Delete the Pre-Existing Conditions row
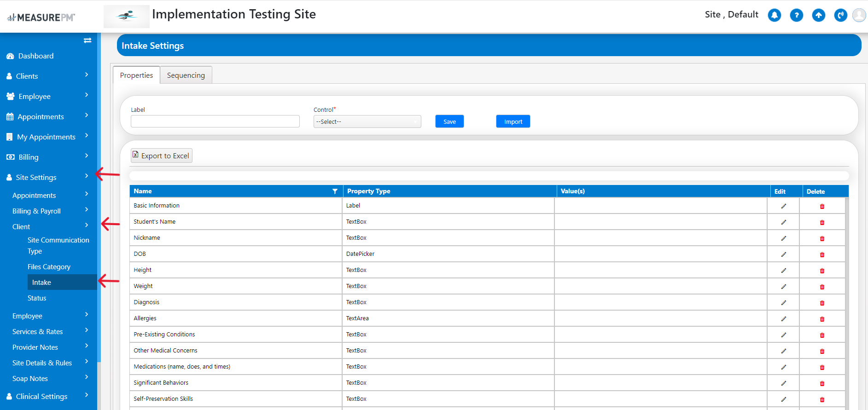The height and width of the screenshot is (410, 868). coord(822,335)
